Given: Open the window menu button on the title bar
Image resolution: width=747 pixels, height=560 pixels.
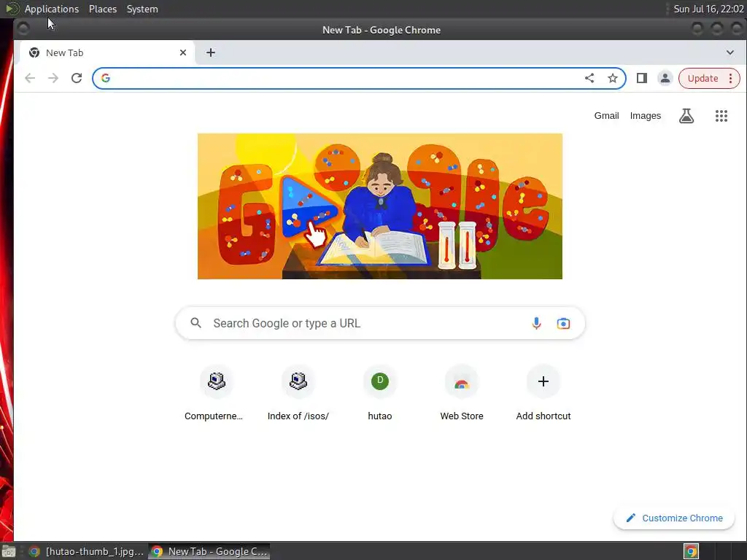Looking at the screenshot, I should click(x=23, y=29).
